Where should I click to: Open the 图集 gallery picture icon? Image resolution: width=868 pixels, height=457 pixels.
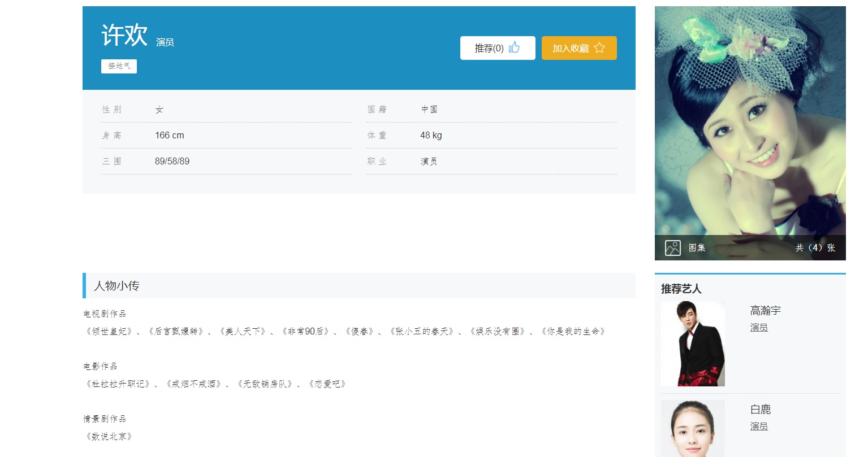(x=672, y=247)
